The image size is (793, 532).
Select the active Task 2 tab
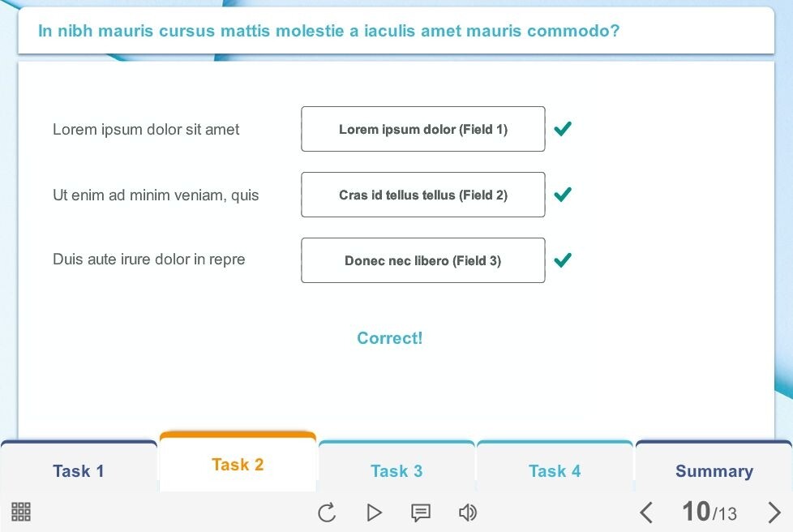238,461
